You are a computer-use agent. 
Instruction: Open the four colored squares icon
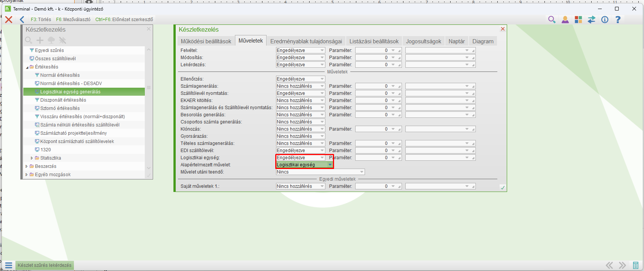[578, 20]
